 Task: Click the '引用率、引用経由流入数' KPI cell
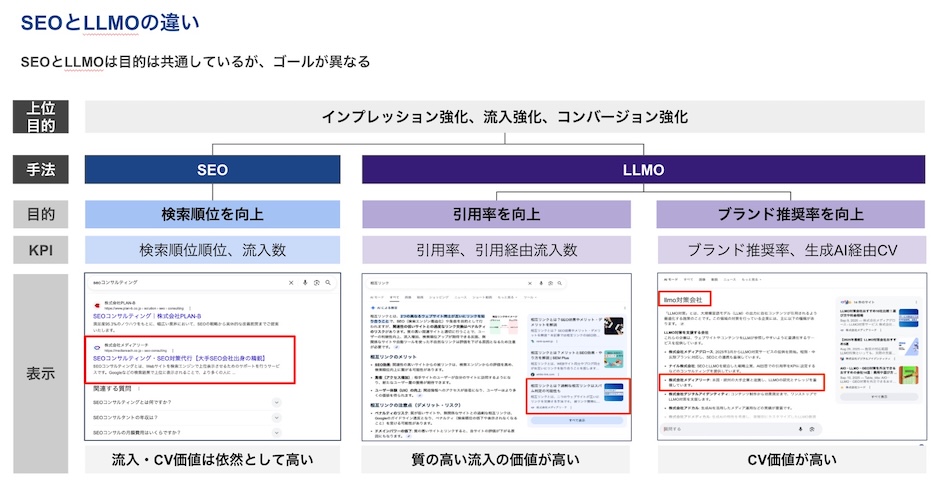496,250
